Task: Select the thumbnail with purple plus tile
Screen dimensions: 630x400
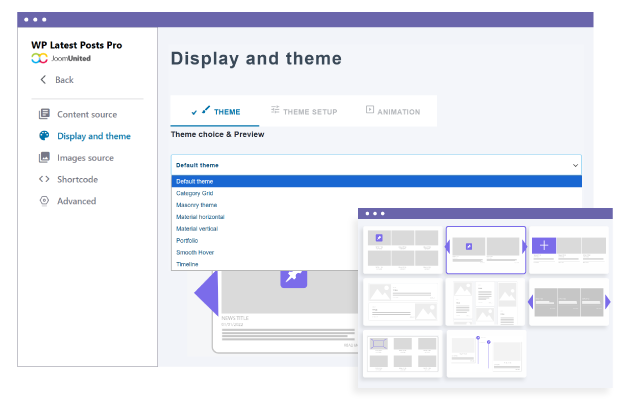Action: pos(569,250)
